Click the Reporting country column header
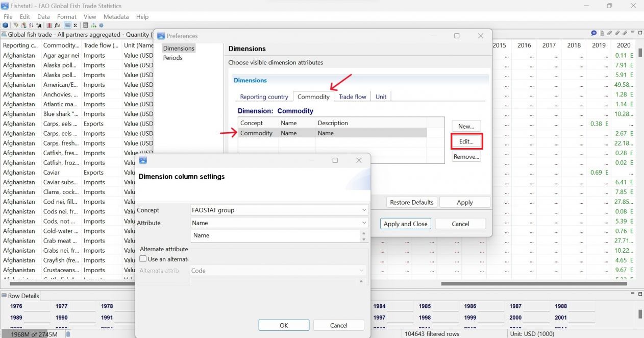Screen dimensions: 644x338 20,45
